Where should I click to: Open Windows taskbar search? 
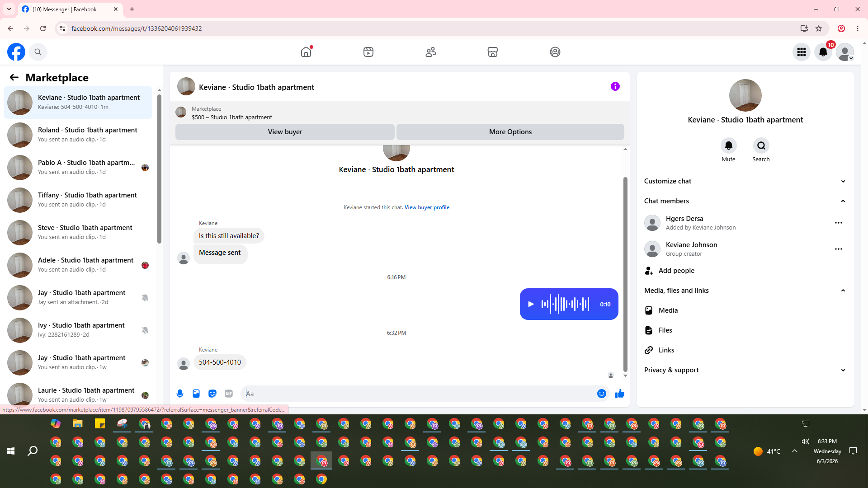coord(33,451)
